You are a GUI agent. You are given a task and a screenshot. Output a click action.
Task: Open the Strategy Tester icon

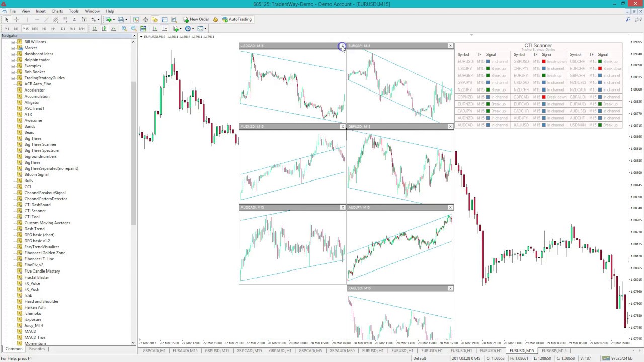(x=174, y=19)
